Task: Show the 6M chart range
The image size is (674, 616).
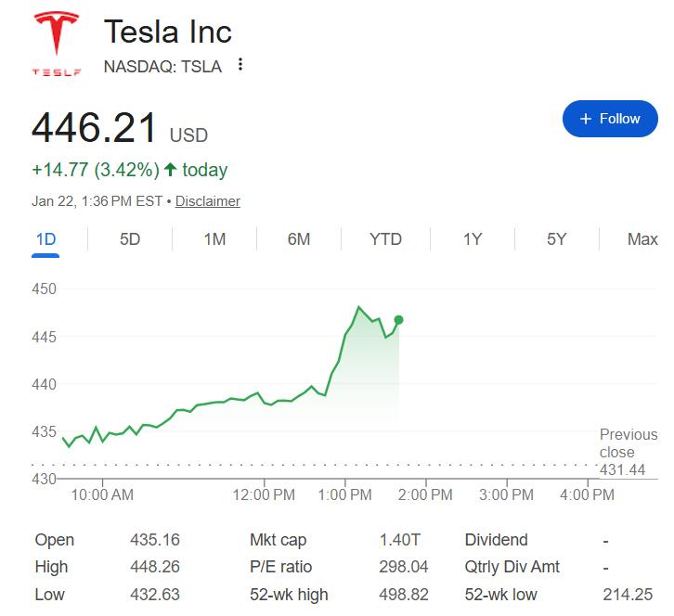Action: 299,239
